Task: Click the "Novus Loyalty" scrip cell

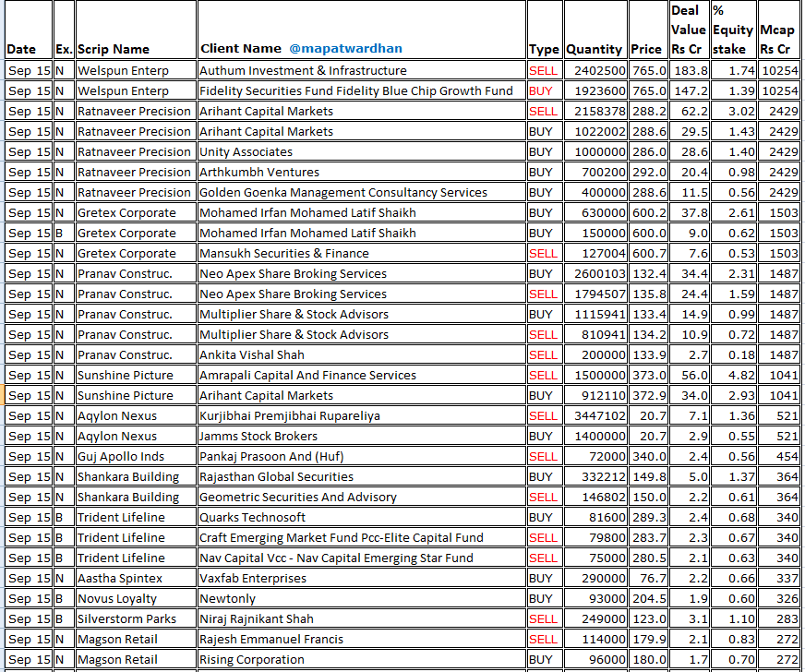Action: 136,599
